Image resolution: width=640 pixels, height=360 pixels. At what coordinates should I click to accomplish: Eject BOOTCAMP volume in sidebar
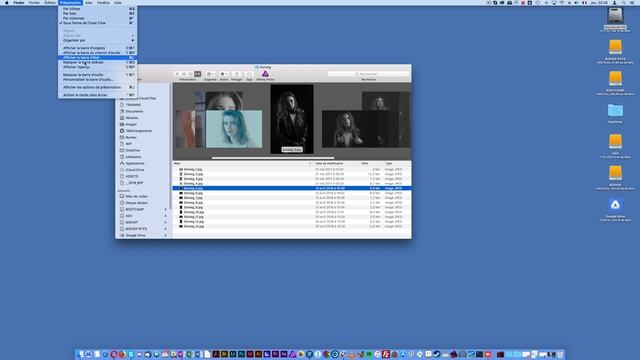pyautogui.click(x=165, y=209)
